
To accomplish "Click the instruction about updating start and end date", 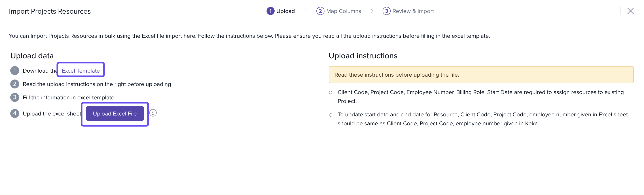I will pos(482,119).
